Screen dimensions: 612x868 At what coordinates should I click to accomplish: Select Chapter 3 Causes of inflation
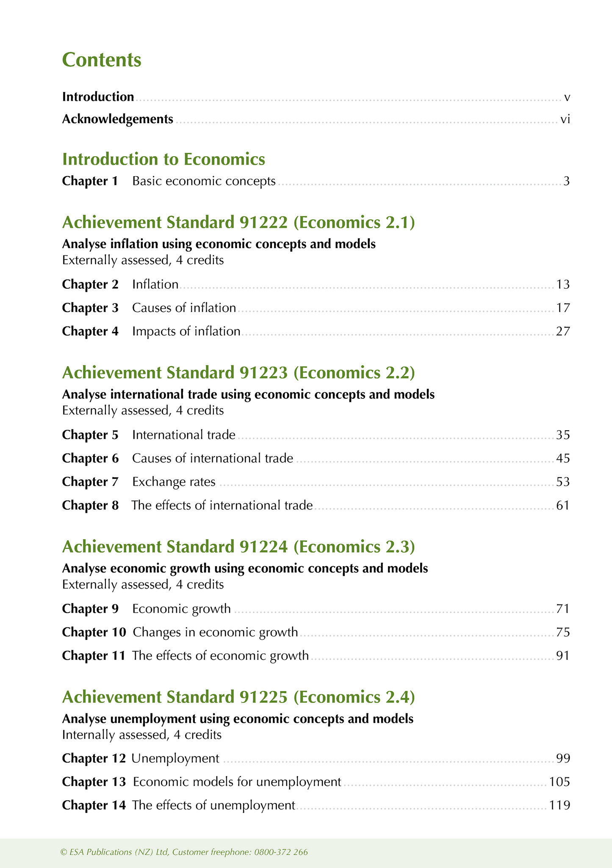click(184, 308)
